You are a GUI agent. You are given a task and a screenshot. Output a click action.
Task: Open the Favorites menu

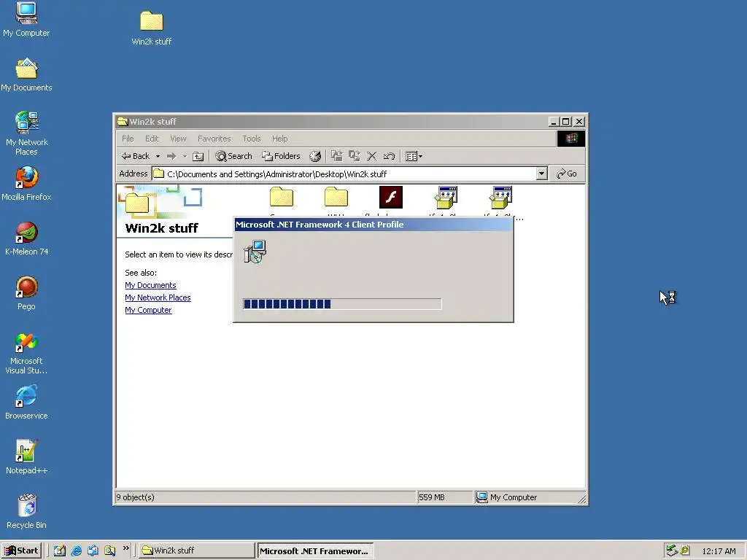[x=214, y=139]
